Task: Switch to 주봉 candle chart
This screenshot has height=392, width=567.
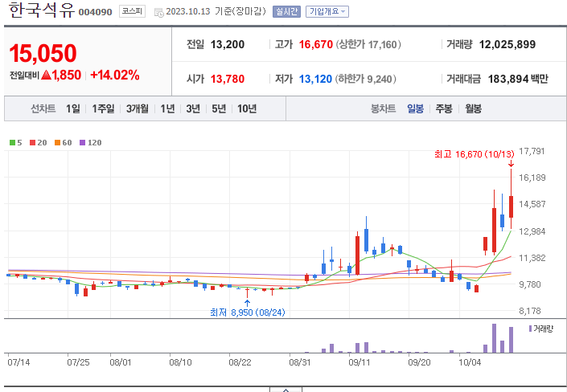Action: pos(444,108)
